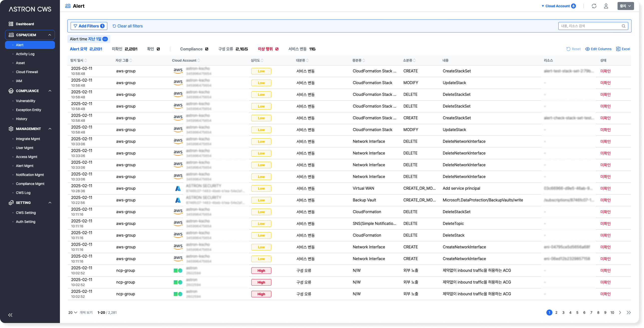Go to page 10
Screen dimensions: 644x328
coord(612,313)
